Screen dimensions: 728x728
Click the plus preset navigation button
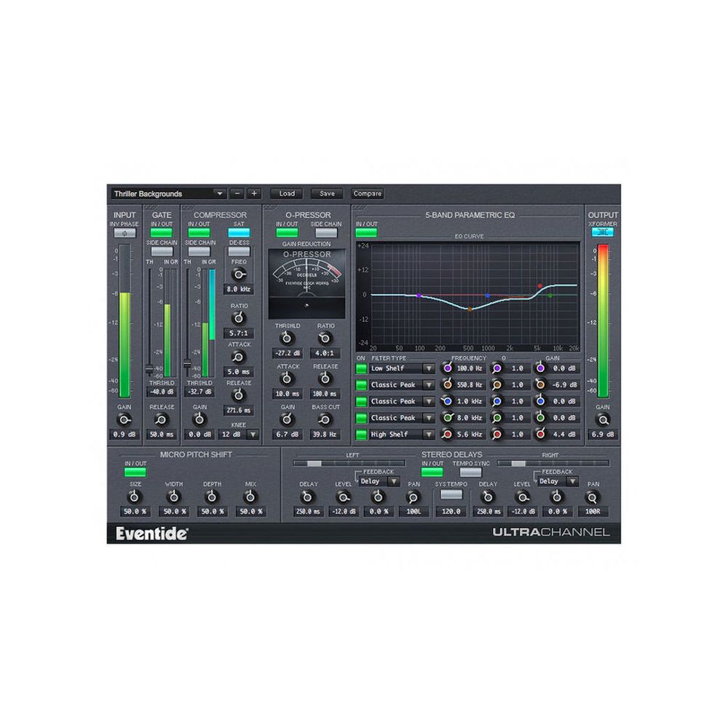254,194
